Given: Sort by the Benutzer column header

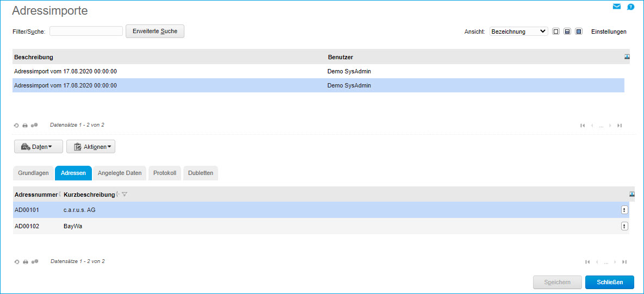Looking at the screenshot, I should pyautogui.click(x=340, y=57).
